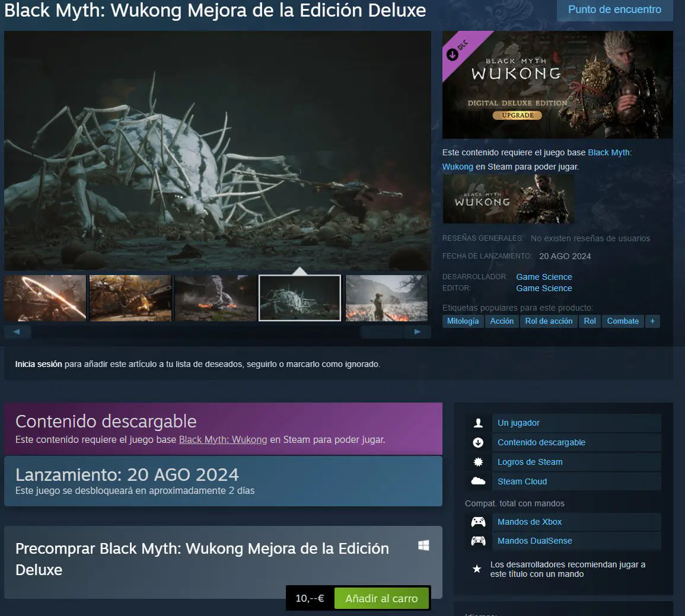Viewport: 685px width, 616px height.
Task: Click the downloadable content arrow icon
Action: pyautogui.click(x=479, y=442)
